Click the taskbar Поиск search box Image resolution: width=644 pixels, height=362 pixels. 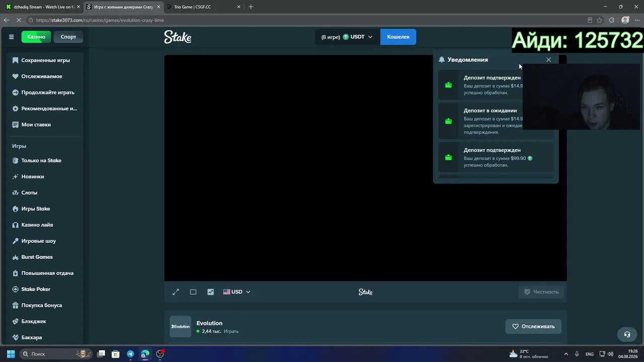56,354
